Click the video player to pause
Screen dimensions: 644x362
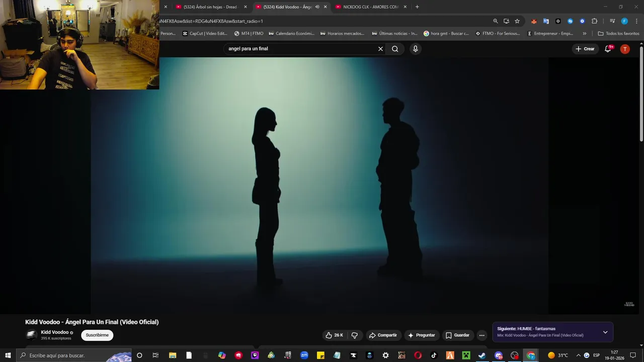319,186
